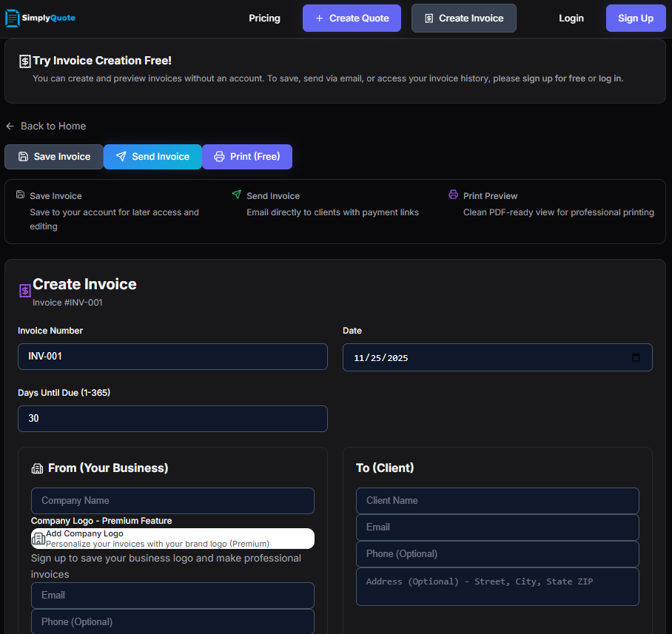The image size is (672, 634).
Task: Click the Invoice Number input field
Action: [172, 357]
